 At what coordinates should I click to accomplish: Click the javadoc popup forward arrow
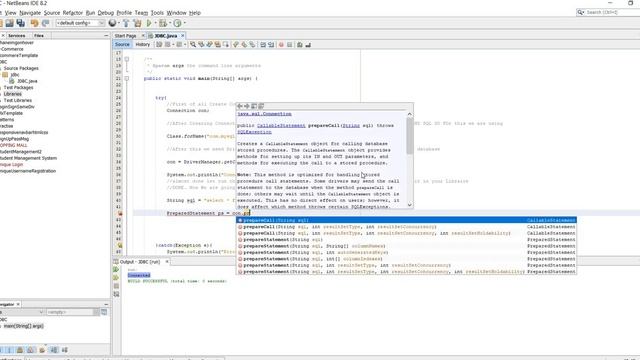pyautogui.click(x=247, y=106)
